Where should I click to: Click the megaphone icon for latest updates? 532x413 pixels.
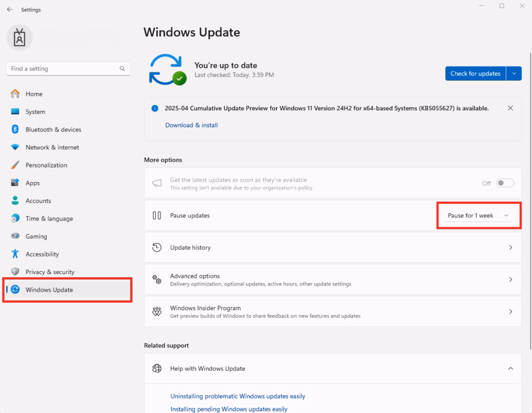pyautogui.click(x=157, y=183)
